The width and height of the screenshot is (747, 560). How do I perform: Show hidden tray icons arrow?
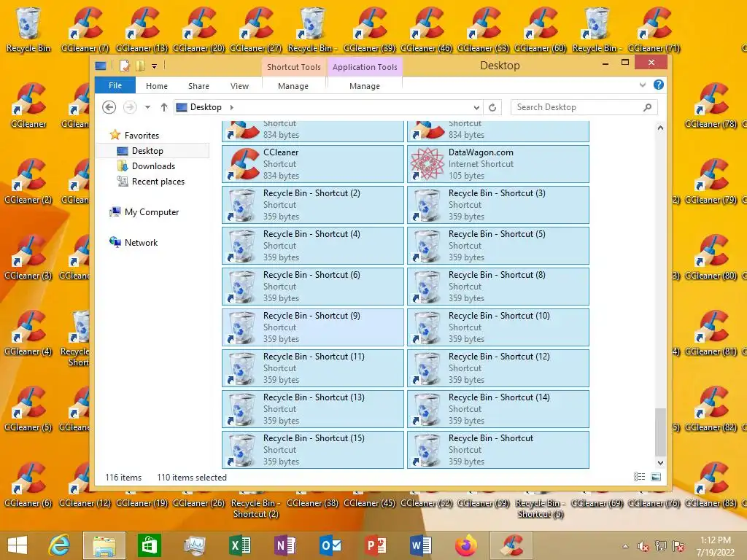[625, 546]
